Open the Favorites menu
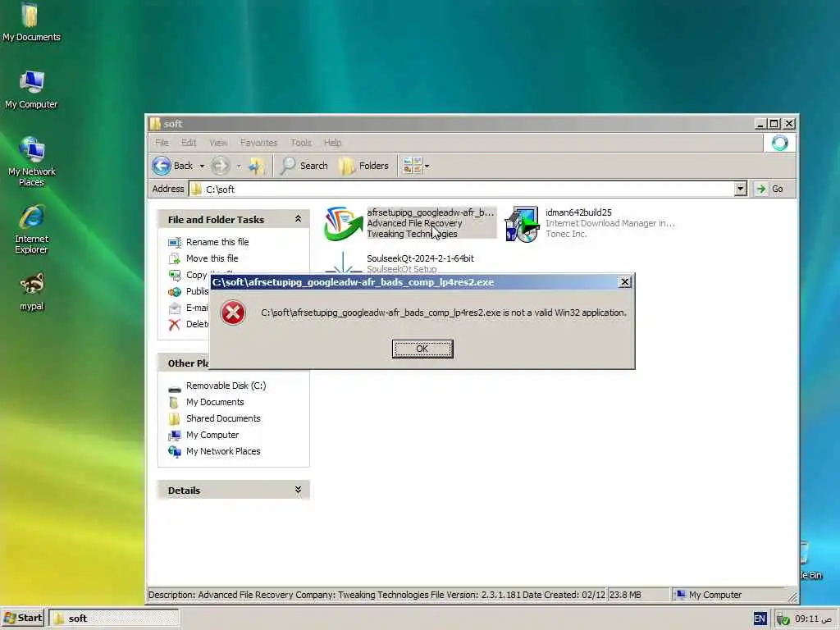Image resolution: width=840 pixels, height=630 pixels. (x=258, y=143)
